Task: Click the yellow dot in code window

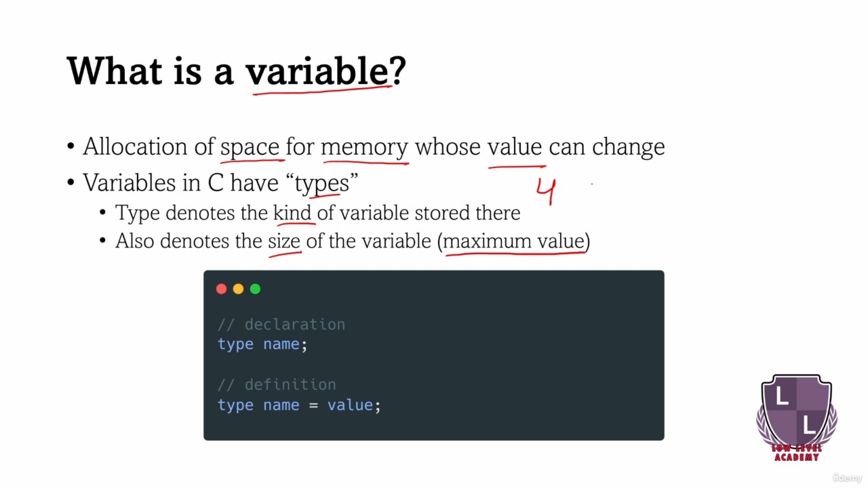Action: (x=238, y=289)
